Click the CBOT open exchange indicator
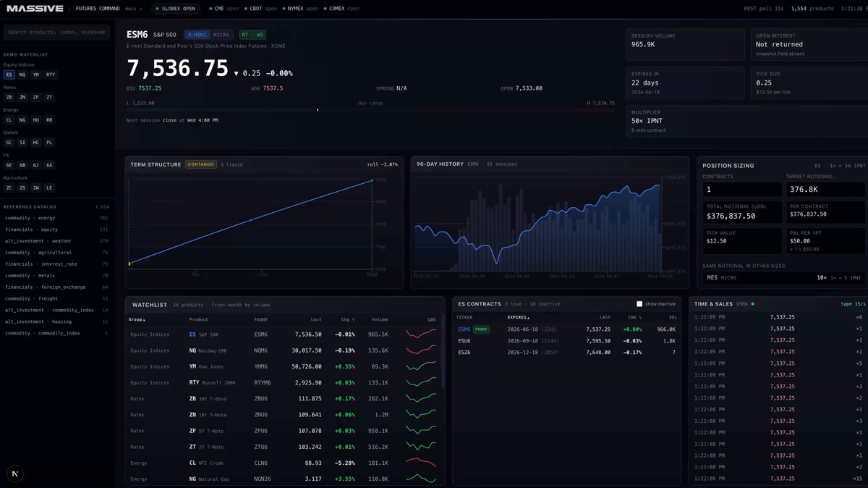 pos(260,9)
